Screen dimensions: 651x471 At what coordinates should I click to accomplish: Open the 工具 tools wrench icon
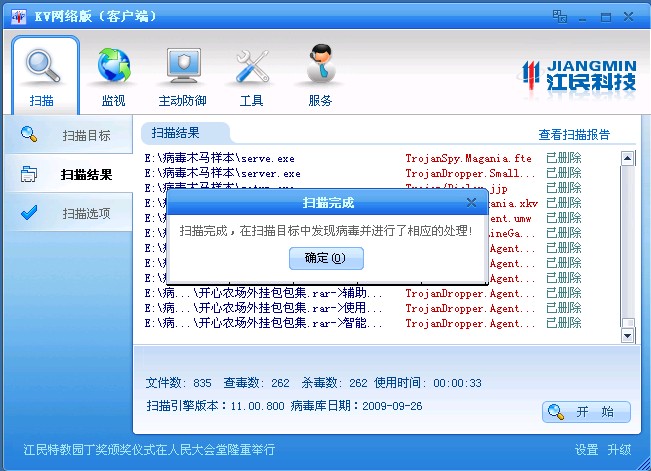pos(252,66)
